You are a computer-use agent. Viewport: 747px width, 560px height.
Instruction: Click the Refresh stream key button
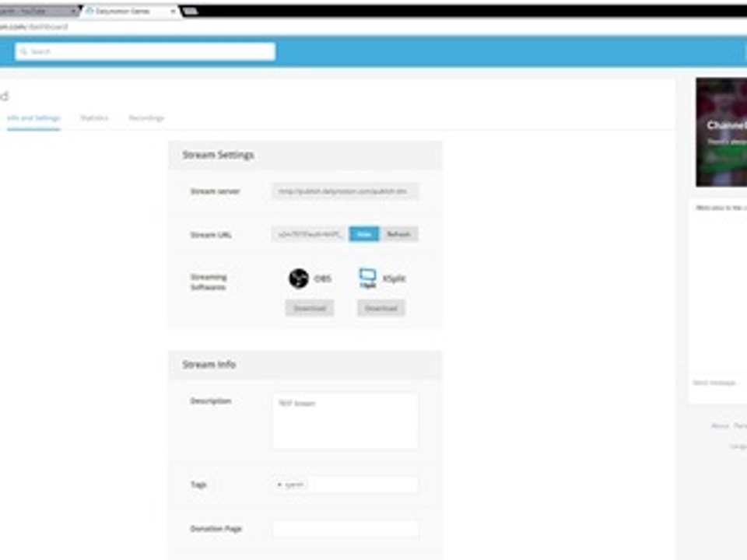398,234
